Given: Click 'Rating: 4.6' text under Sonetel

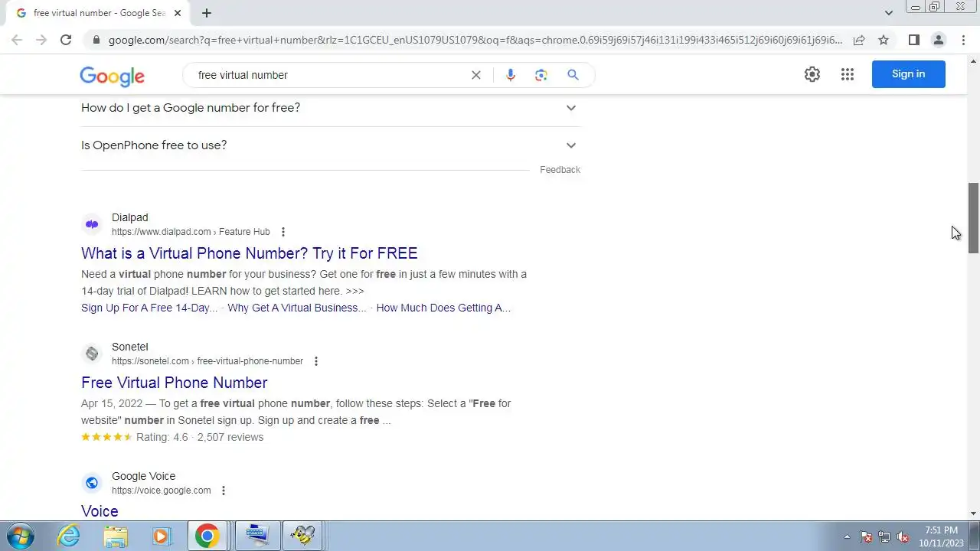Looking at the screenshot, I should pos(162,437).
